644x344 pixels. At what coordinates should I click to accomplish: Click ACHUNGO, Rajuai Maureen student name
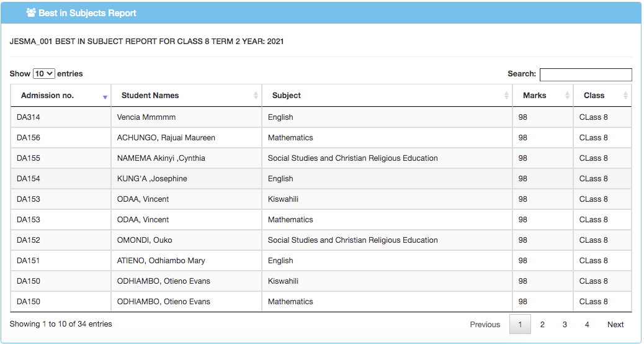(x=166, y=138)
